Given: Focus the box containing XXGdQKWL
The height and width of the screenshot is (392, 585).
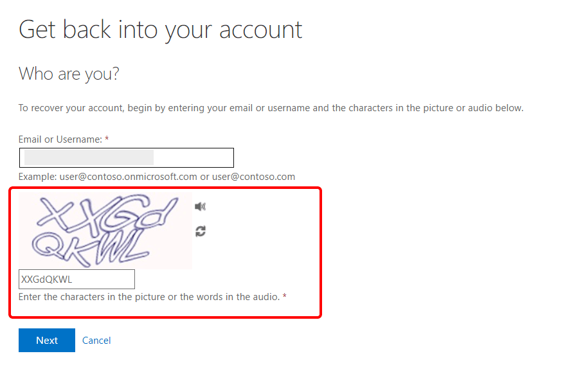Looking at the screenshot, I should coord(76,280).
